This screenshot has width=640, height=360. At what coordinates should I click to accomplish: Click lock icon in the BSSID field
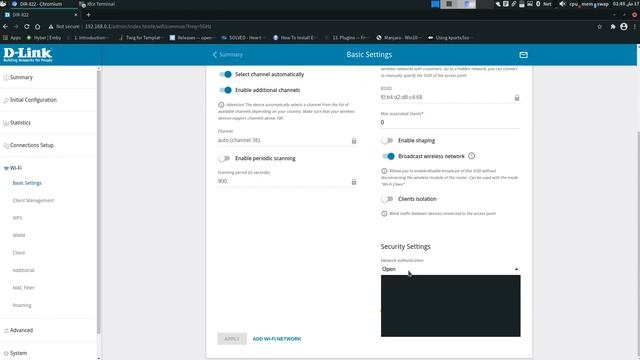pos(517,98)
